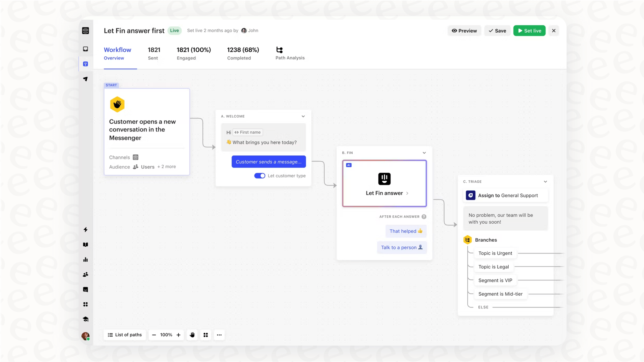Image resolution: width=644 pixels, height=362 pixels.
Task: Open the canvas more options ellipsis
Action: [x=219, y=335]
